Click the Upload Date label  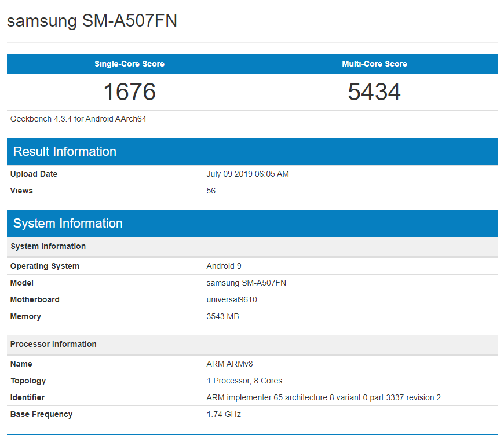(34, 174)
